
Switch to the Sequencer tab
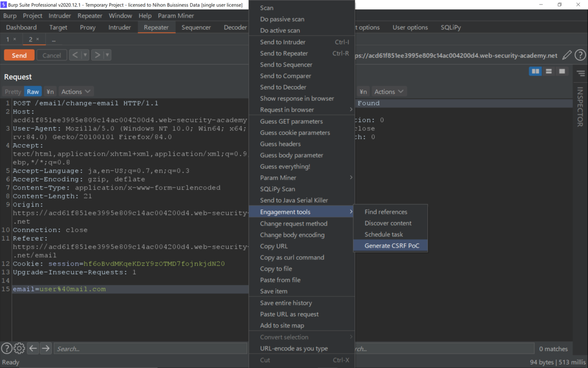[x=196, y=27]
